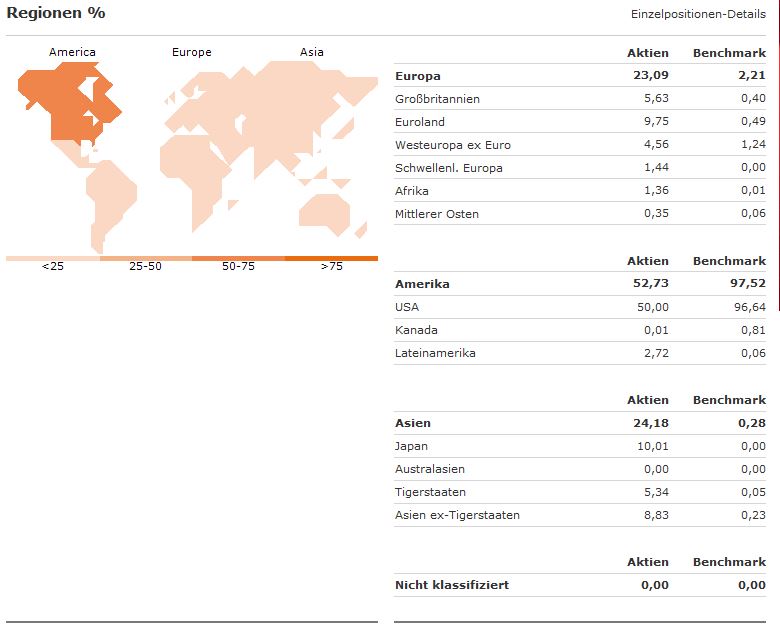Click the Nicht klassifiziert row
The image size is (780, 624).
point(452,585)
